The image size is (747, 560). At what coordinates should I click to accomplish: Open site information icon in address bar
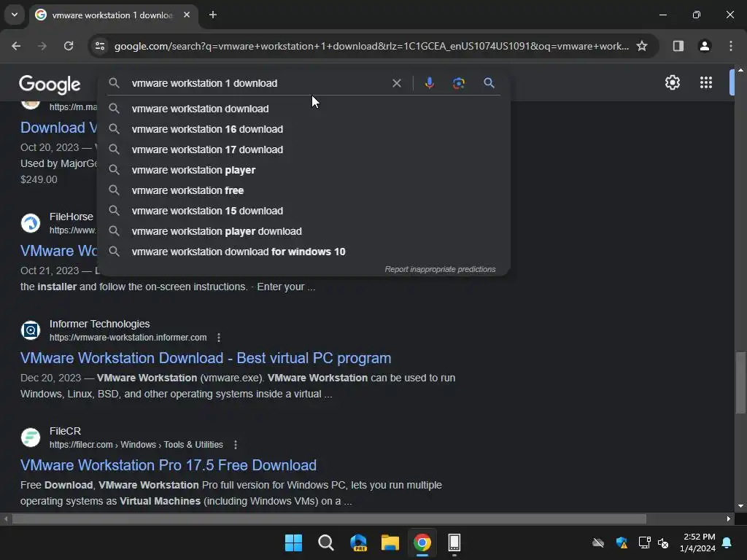[x=100, y=46]
